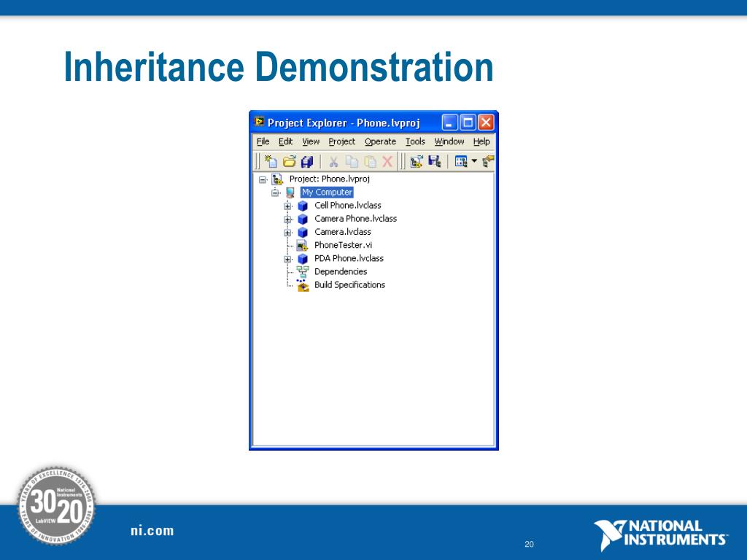The width and height of the screenshot is (747, 560).
Task: Open the Operate menu
Action: click(380, 141)
